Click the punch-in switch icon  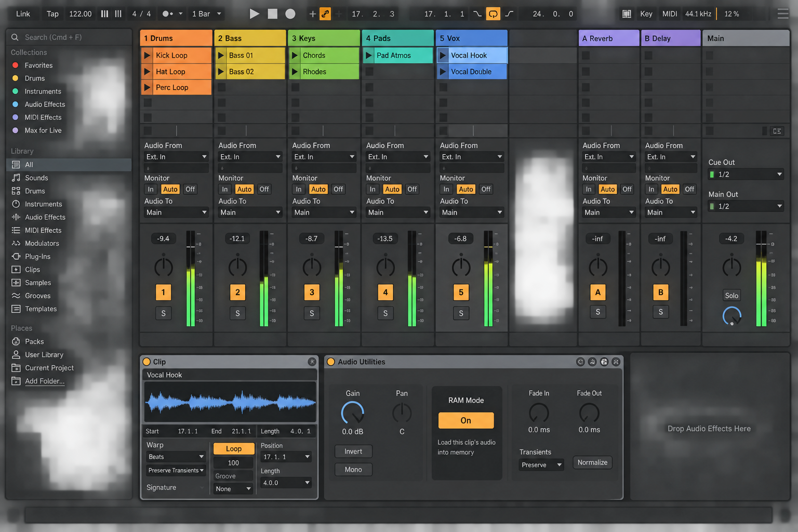click(x=477, y=14)
